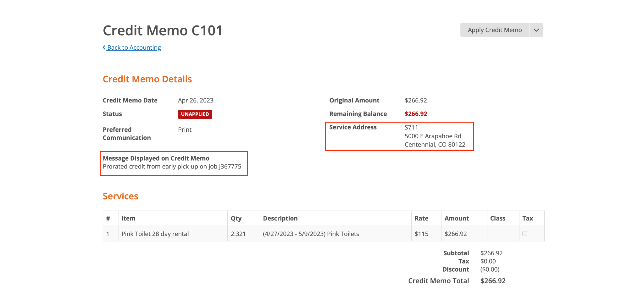
Task: Click the row description with date range
Action: click(x=311, y=234)
